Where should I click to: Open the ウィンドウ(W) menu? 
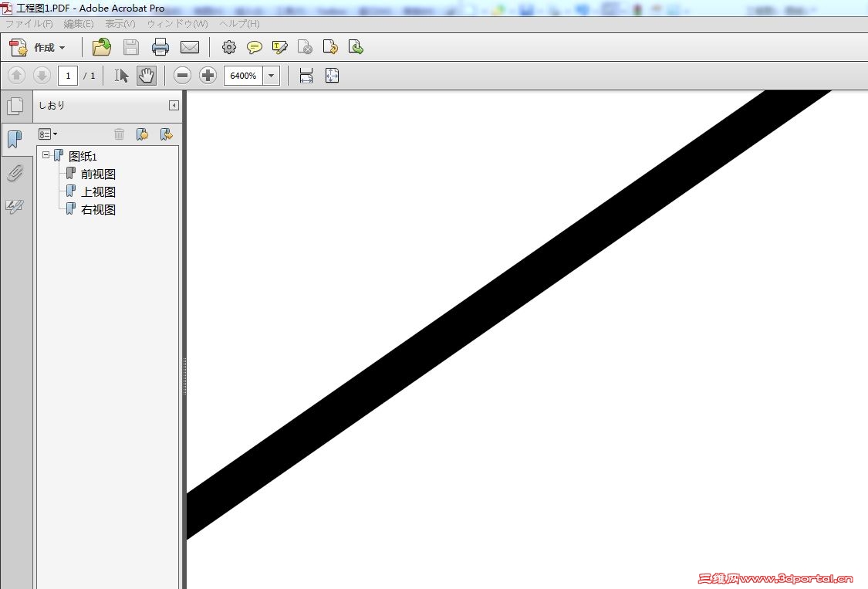pyautogui.click(x=177, y=24)
